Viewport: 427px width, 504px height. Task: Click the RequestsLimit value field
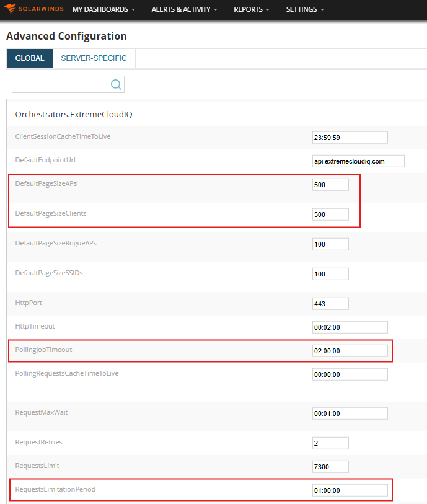[330, 467]
